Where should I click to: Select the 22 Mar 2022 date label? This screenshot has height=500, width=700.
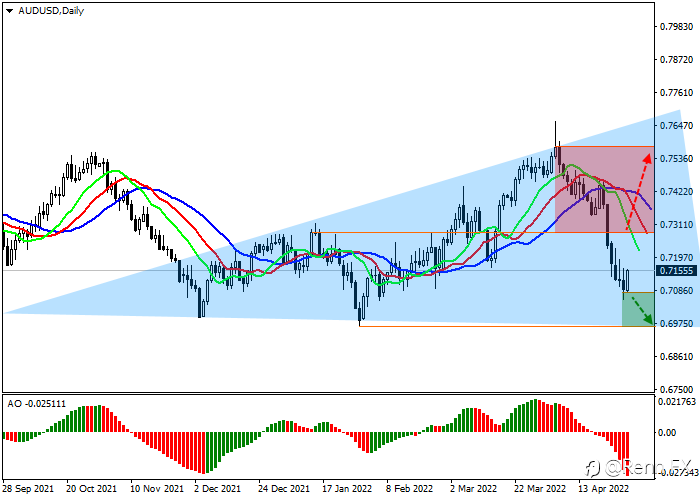coord(540,489)
